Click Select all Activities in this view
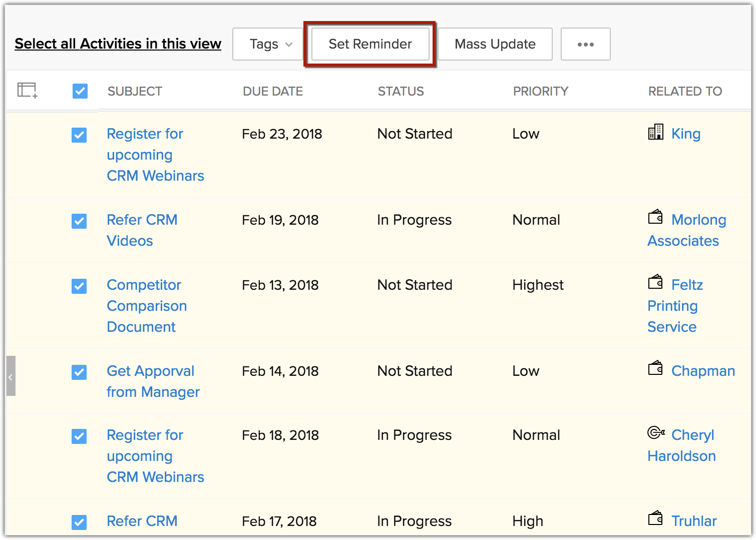The width and height of the screenshot is (756, 540). coord(118,44)
